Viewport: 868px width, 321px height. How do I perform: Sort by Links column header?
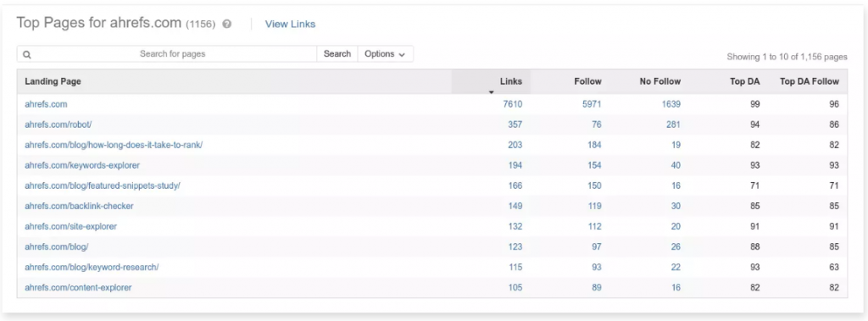510,81
